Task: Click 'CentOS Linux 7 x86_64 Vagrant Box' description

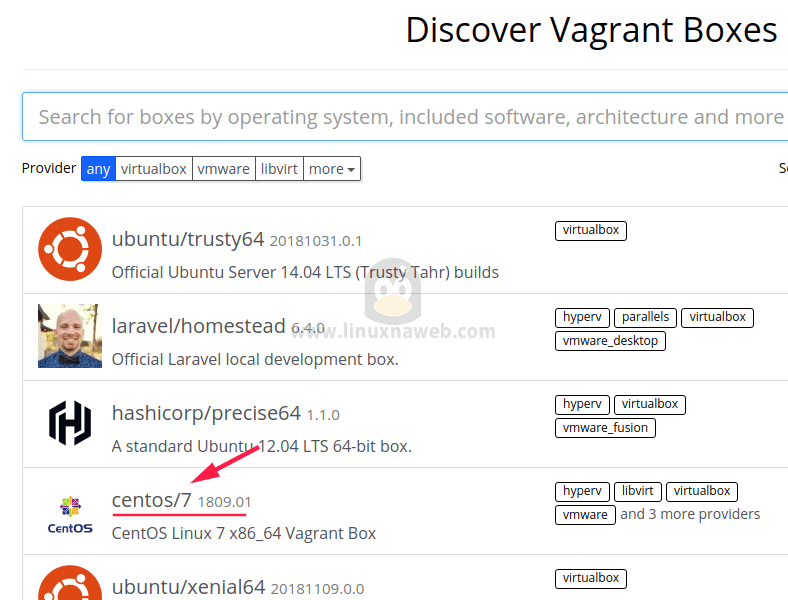Action: [244, 533]
